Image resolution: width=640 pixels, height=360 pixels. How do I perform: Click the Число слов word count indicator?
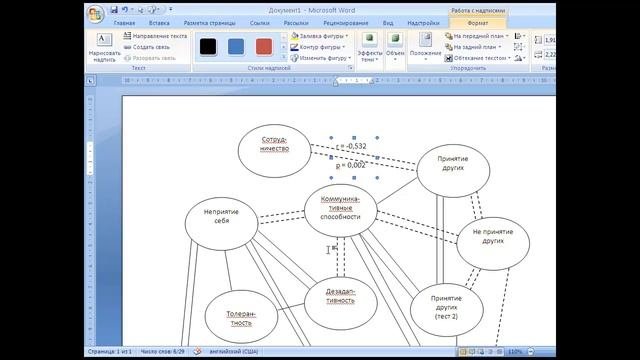coord(162,351)
